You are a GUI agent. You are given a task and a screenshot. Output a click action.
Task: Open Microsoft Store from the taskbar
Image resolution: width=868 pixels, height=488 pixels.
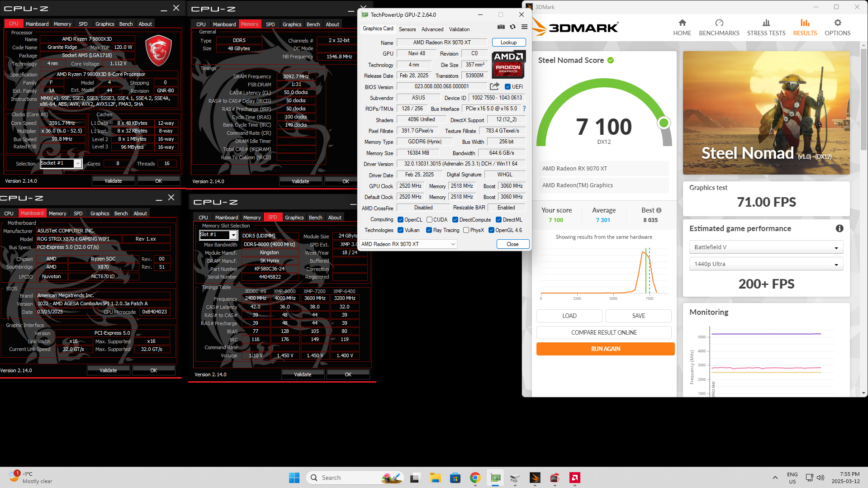click(455, 478)
